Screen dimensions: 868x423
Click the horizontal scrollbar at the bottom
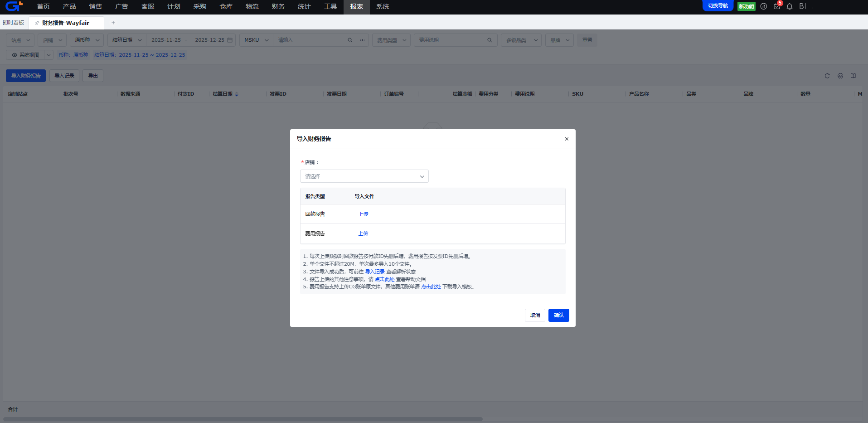coord(243,419)
